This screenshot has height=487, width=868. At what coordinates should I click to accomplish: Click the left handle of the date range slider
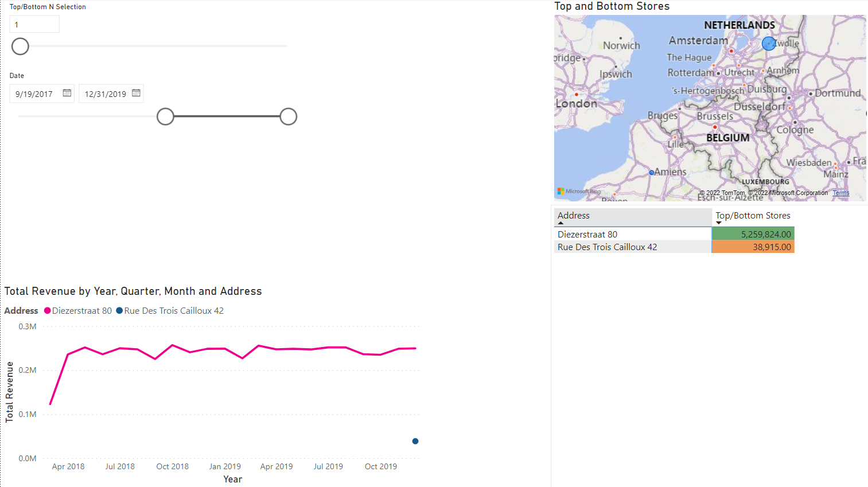tap(165, 116)
